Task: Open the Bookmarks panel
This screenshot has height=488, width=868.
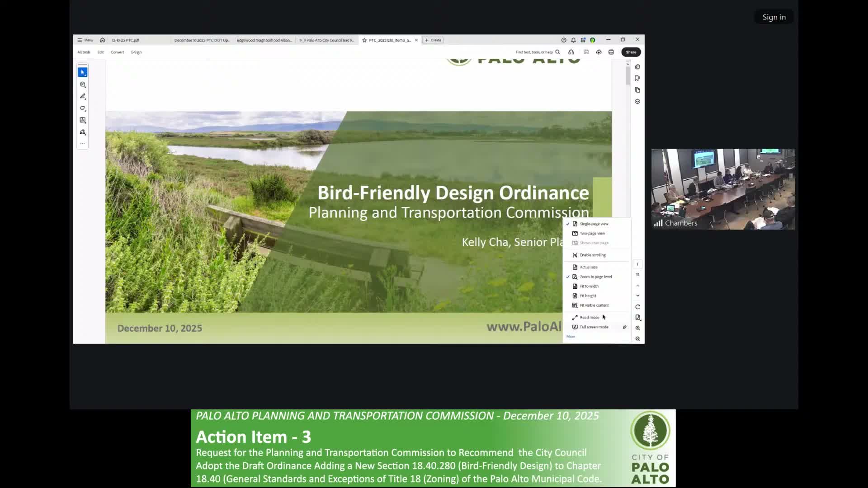Action: [x=637, y=78]
